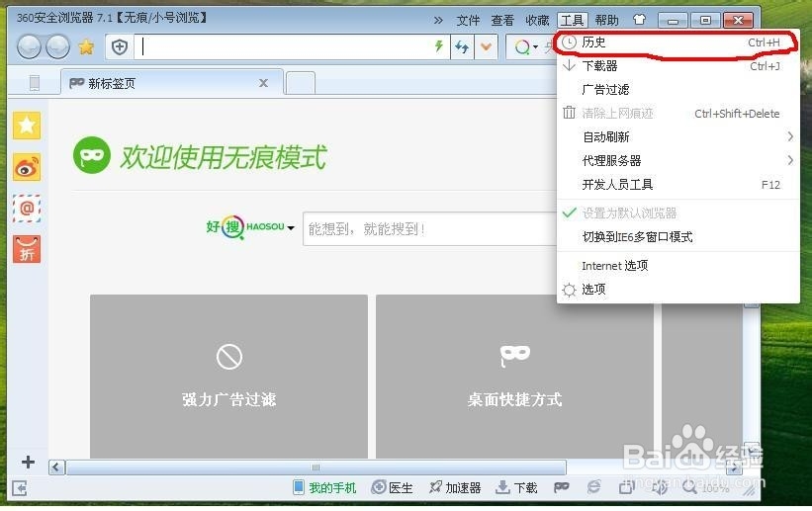812x511 pixels.
Task: Click the 桌面快捷方式 tile
Action: [x=514, y=377]
